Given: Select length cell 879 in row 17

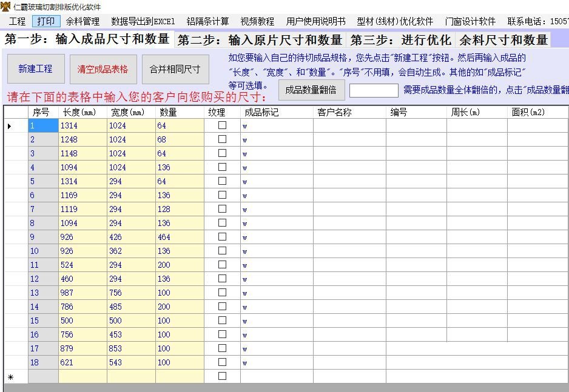Looking at the screenshot, I should click(x=82, y=349).
